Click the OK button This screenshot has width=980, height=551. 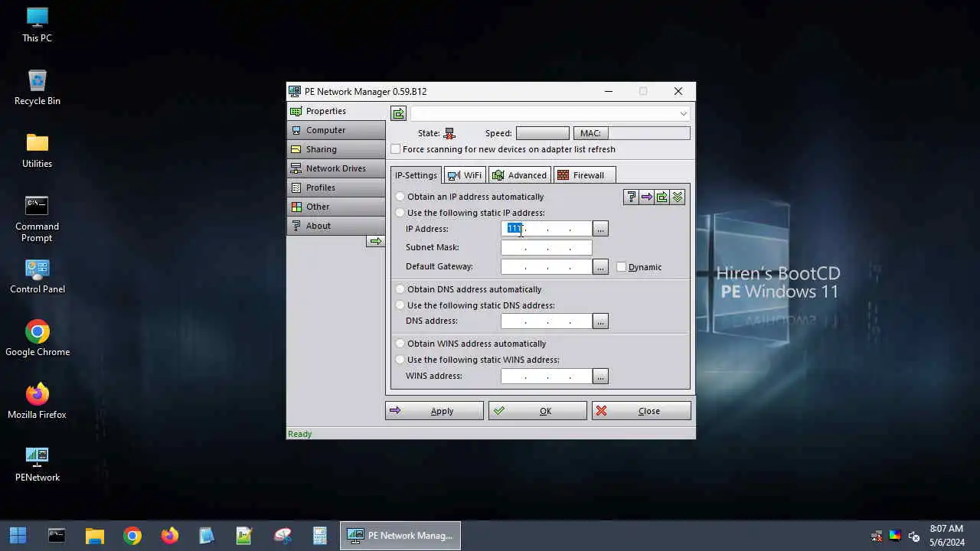click(x=537, y=411)
